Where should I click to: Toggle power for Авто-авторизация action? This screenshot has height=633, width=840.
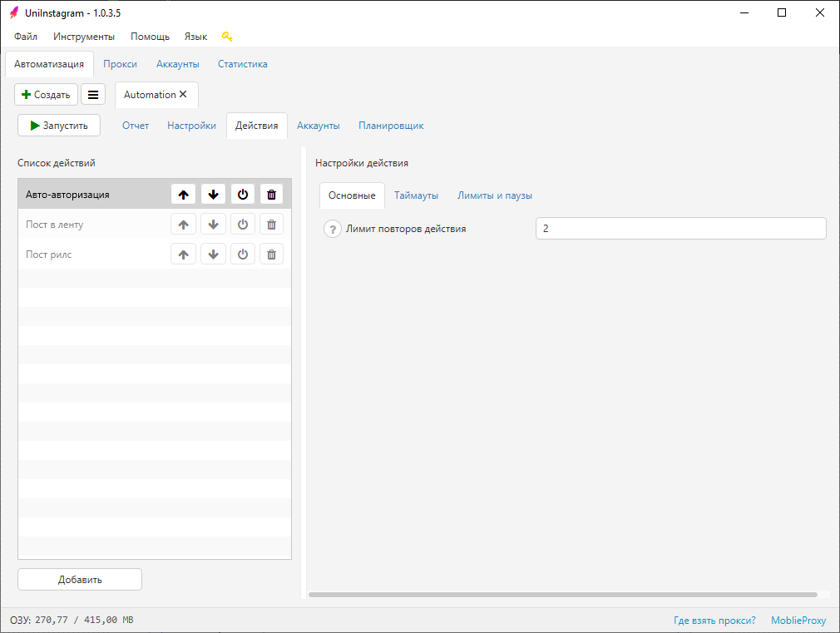click(242, 195)
